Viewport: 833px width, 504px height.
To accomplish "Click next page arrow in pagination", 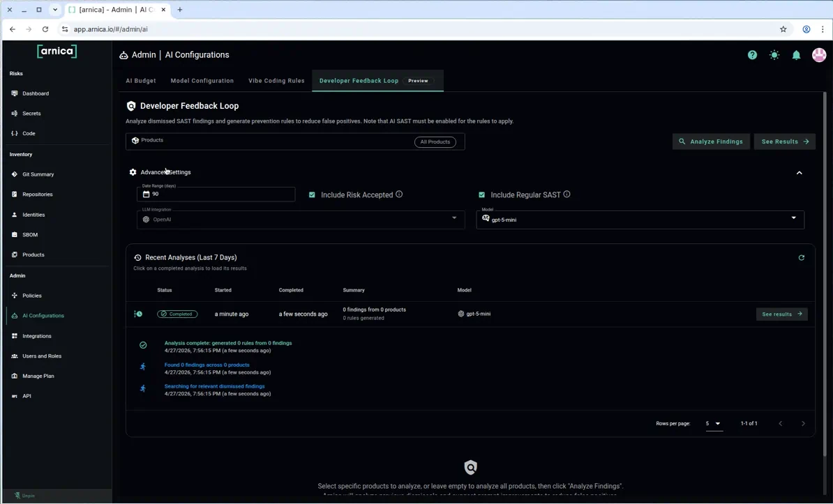I will coord(803,424).
